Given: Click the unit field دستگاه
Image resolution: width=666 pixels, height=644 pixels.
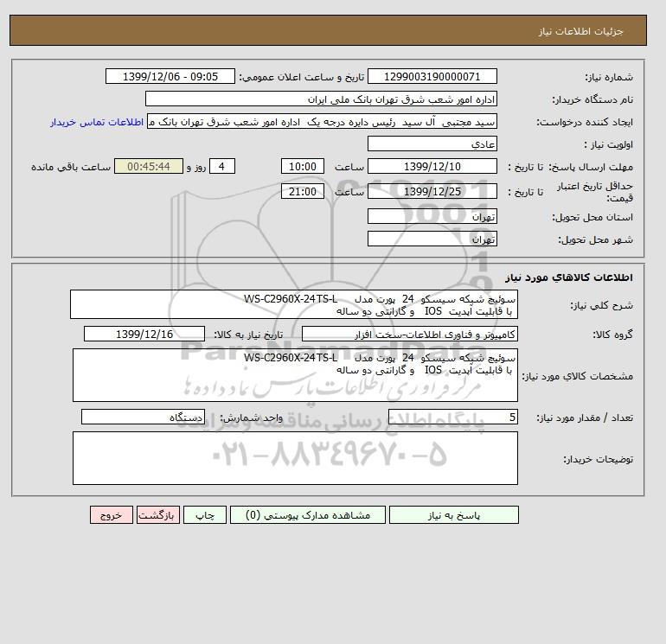Looking at the screenshot, I should tap(143, 417).
